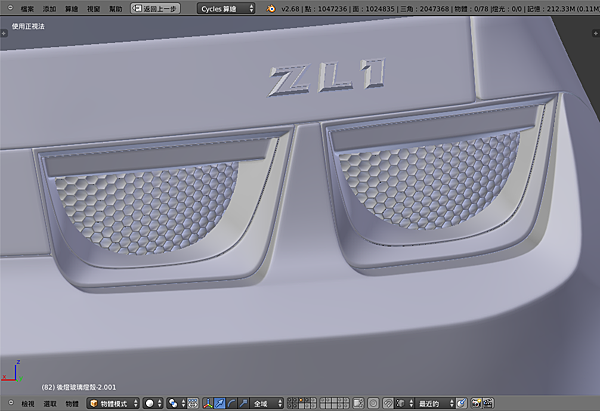Open the 幫助 (Help) menu
Screen dimensions: 600x411
116,8
